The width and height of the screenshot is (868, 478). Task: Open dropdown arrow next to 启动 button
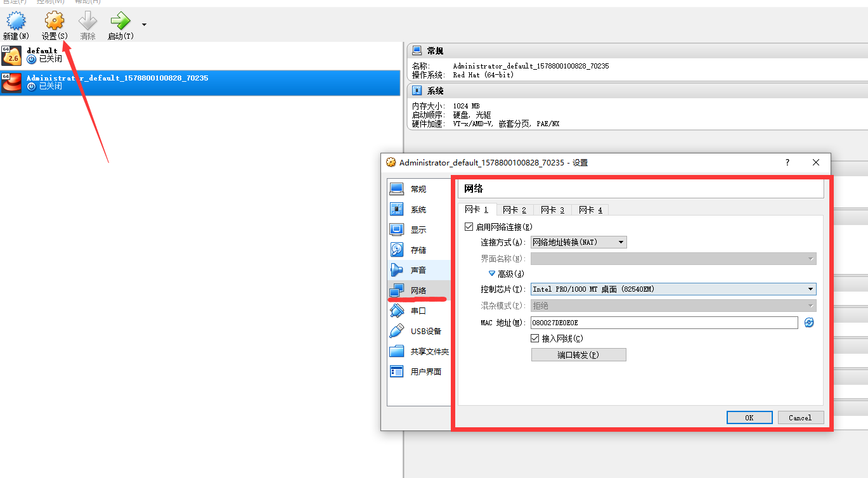(x=145, y=25)
